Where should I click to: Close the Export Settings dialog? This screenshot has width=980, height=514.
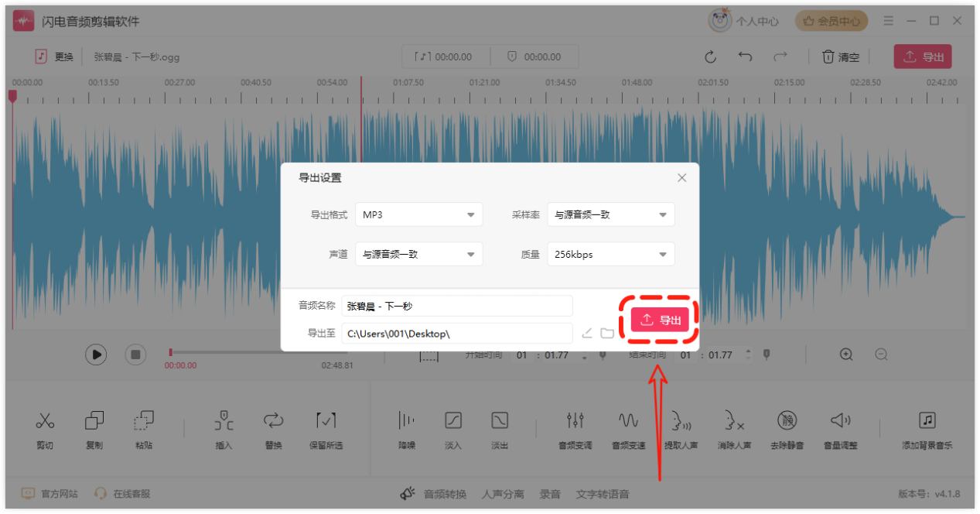point(681,178)
